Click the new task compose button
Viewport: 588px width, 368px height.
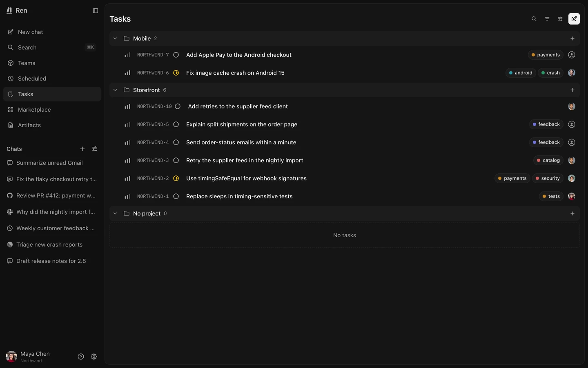click(574, 19)
